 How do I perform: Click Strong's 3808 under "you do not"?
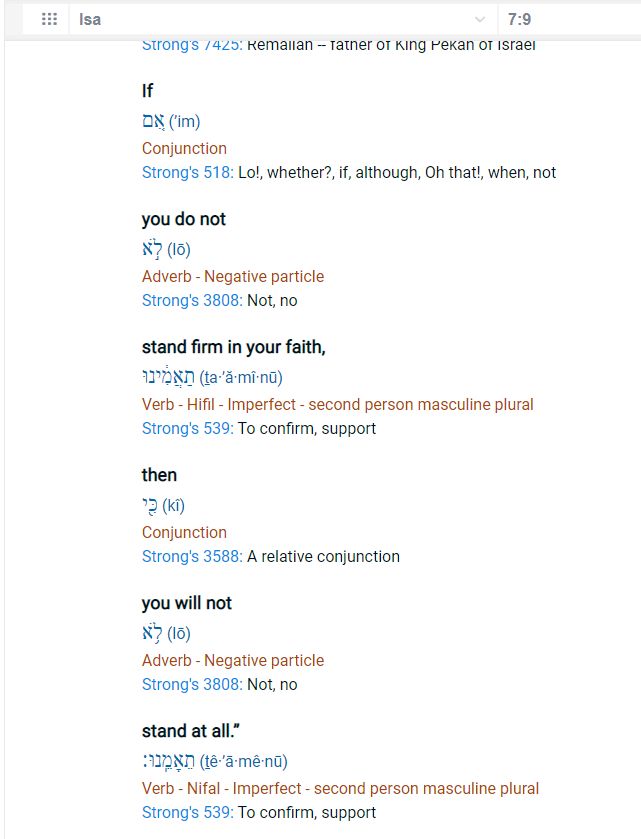(x=191, y=300)
